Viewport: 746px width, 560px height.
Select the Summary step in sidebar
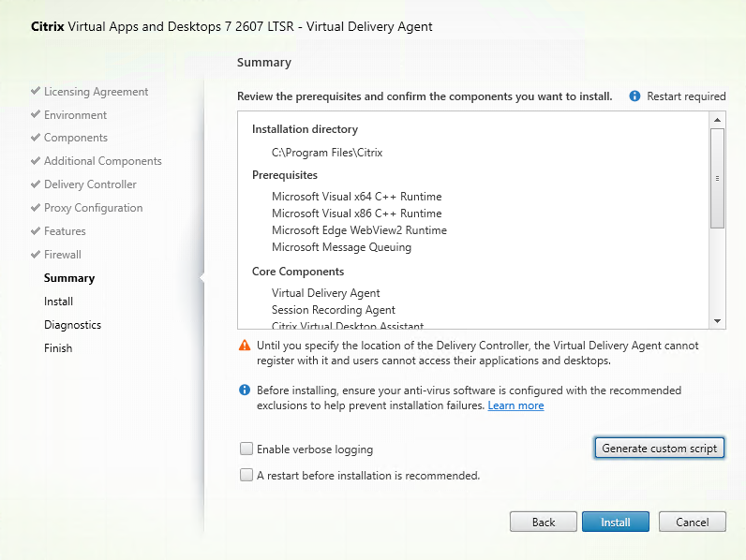(69, 278)
